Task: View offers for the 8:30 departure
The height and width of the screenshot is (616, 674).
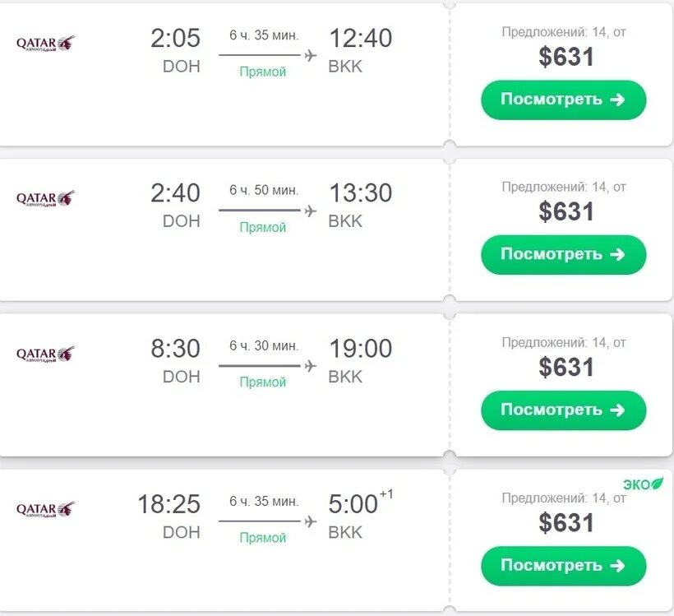Action: [563, 410]
